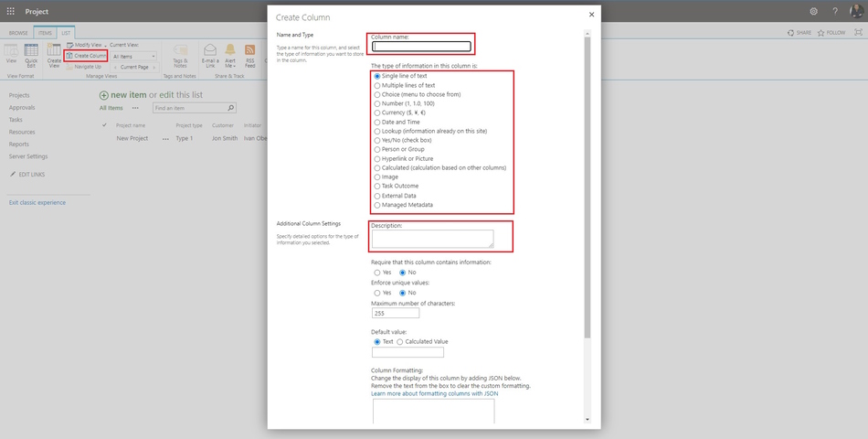The image size is (868, 439).
Task: Click the select-all checkmark column header
Action: click(x=105, y=125)
